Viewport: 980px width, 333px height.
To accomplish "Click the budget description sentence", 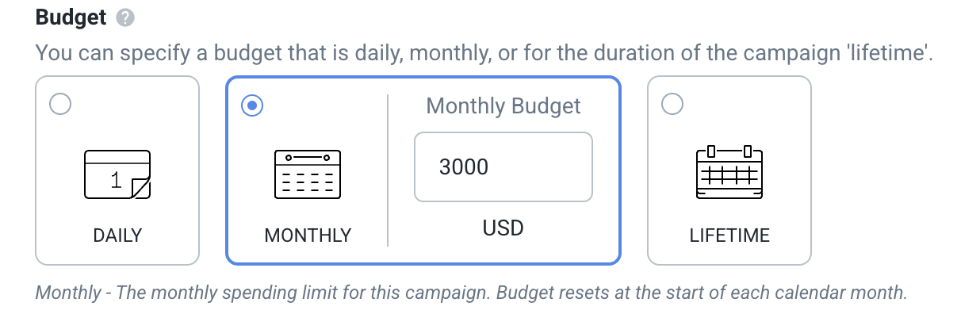I will 484,55.
